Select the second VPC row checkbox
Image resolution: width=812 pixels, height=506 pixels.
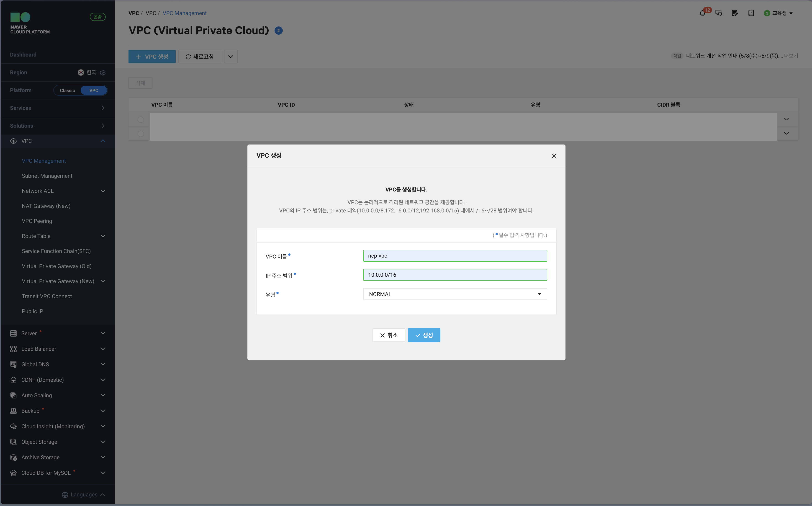coord(141,134)
